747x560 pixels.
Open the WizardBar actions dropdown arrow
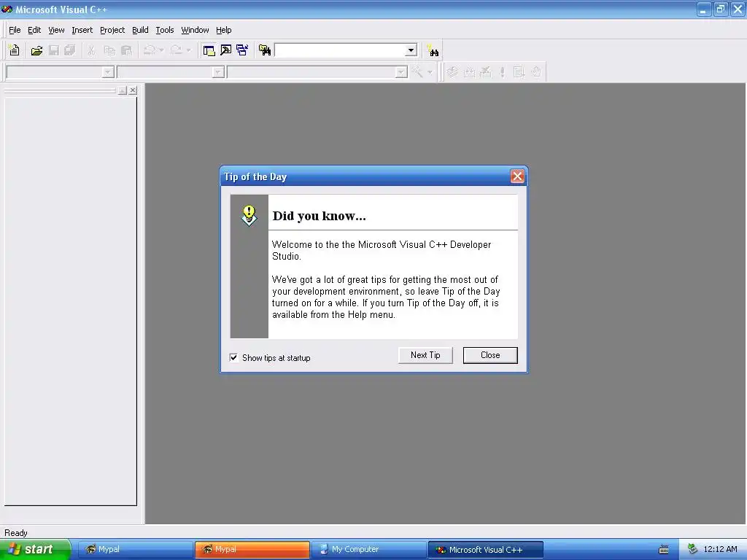point(430,72)
